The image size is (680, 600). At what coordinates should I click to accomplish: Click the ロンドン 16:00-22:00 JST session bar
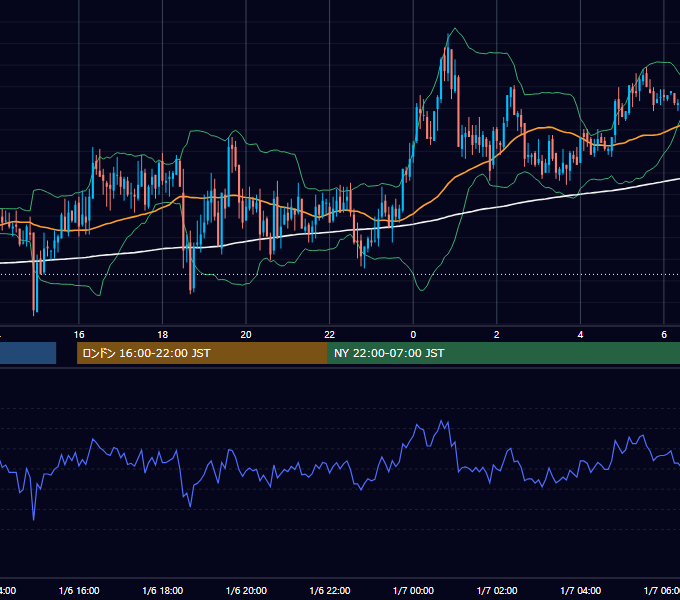point(202,353)
